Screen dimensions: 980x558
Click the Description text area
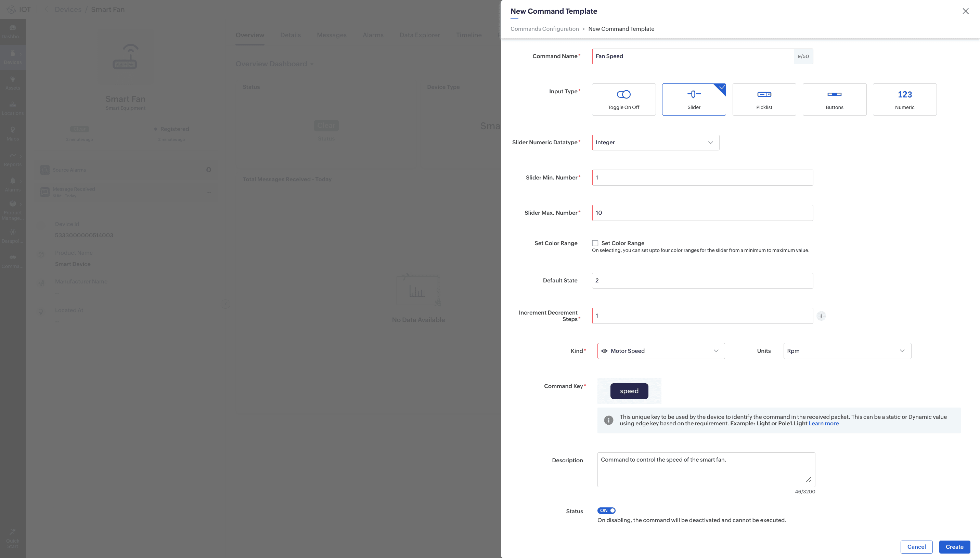[706, 469]
